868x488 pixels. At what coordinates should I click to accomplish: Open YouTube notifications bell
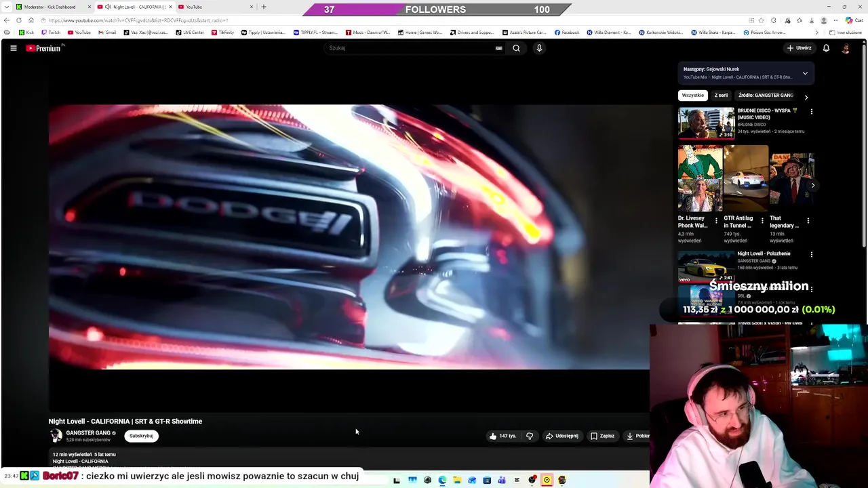click(x=826, y=48)
